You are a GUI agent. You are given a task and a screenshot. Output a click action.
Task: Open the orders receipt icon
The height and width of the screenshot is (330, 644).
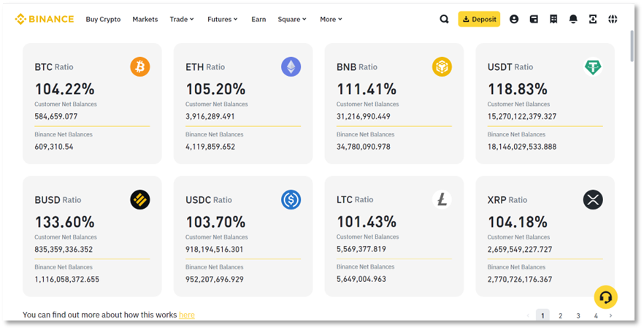click(x=553, y=20)
